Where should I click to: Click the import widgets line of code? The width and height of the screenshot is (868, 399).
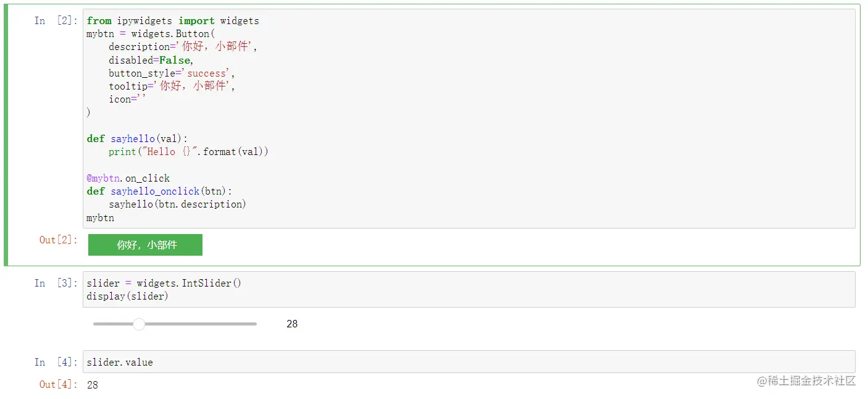pos(172,20)
